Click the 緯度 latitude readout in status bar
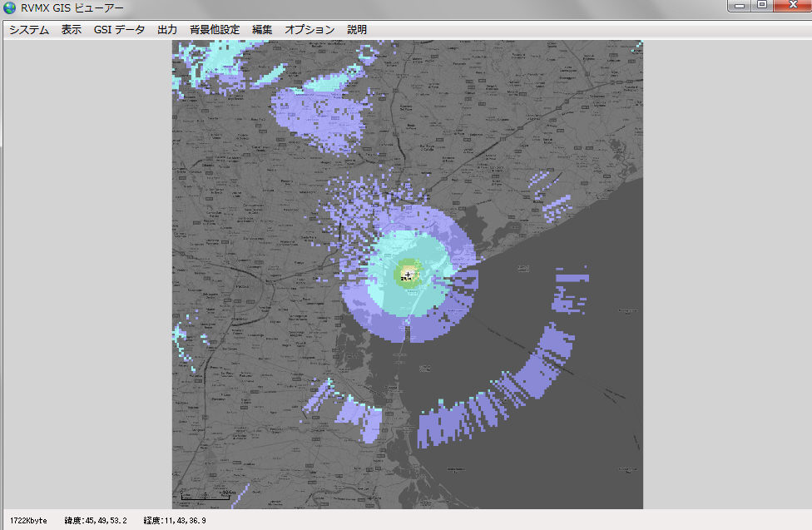812x530 pixels. [x=96, y=521]
